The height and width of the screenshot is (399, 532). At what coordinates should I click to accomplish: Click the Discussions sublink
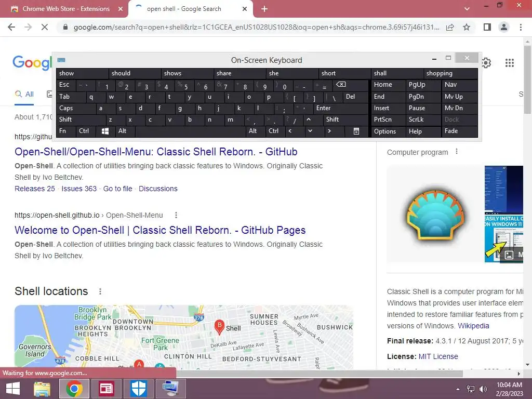158,189
